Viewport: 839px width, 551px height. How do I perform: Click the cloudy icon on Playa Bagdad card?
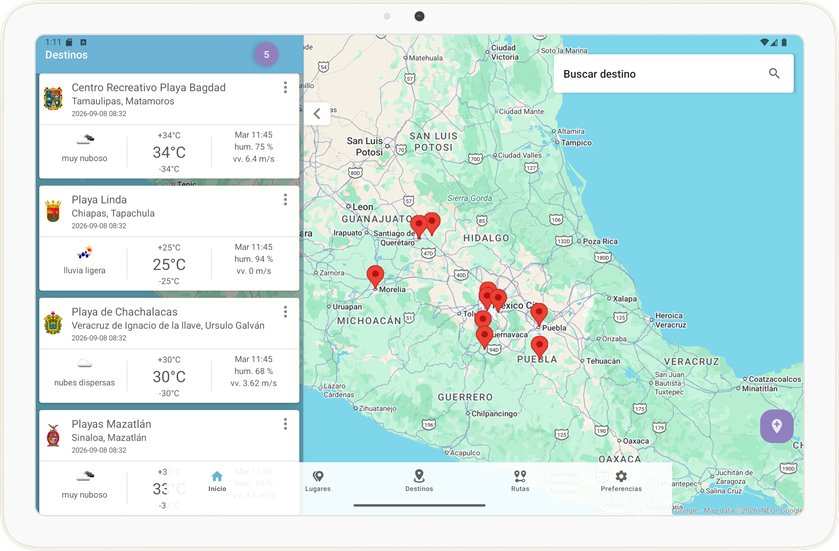pyautogui.click(x=85, y=140)
